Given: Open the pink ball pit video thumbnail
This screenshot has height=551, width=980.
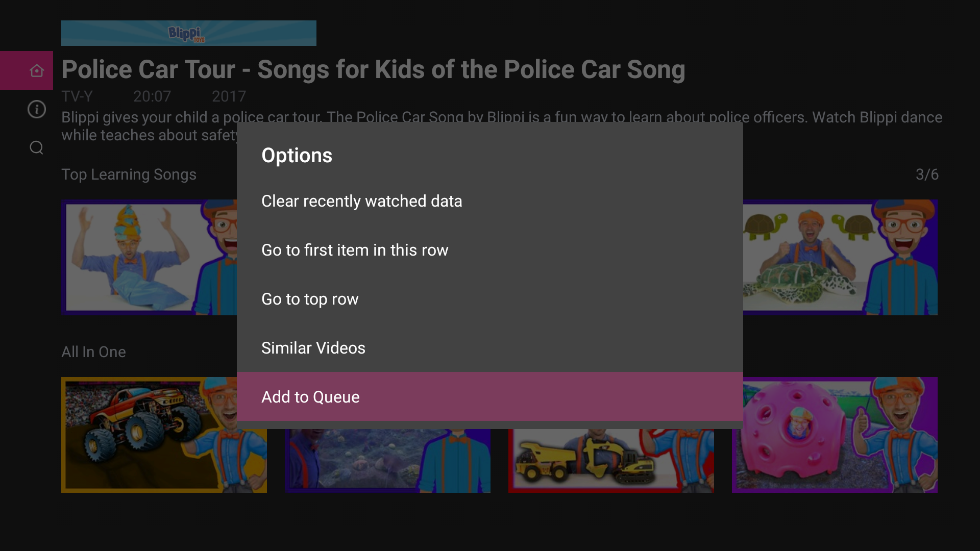Looking at the screenshot, I should [x=834, y=435].
